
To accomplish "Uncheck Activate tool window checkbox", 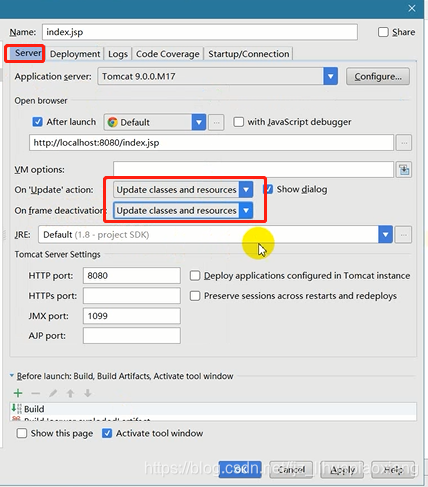I will pyautogui.click(x=107, y=433).
